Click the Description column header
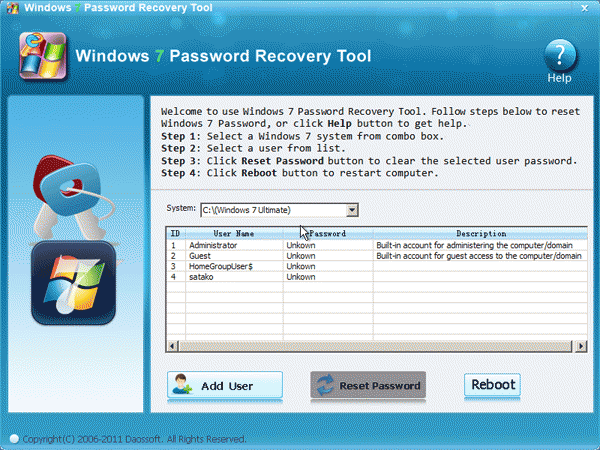 coord(481,233)
